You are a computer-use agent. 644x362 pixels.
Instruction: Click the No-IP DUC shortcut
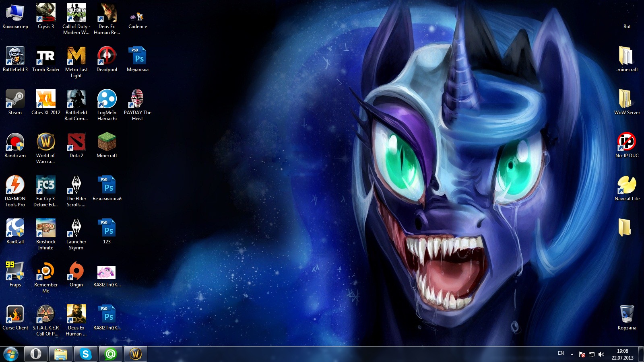(627, 146)
